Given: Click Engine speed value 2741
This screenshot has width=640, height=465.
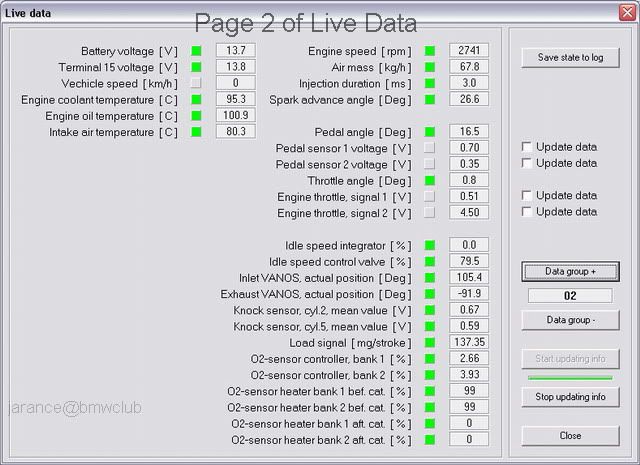Looking at the screenshot, I should tap(469, 50).
